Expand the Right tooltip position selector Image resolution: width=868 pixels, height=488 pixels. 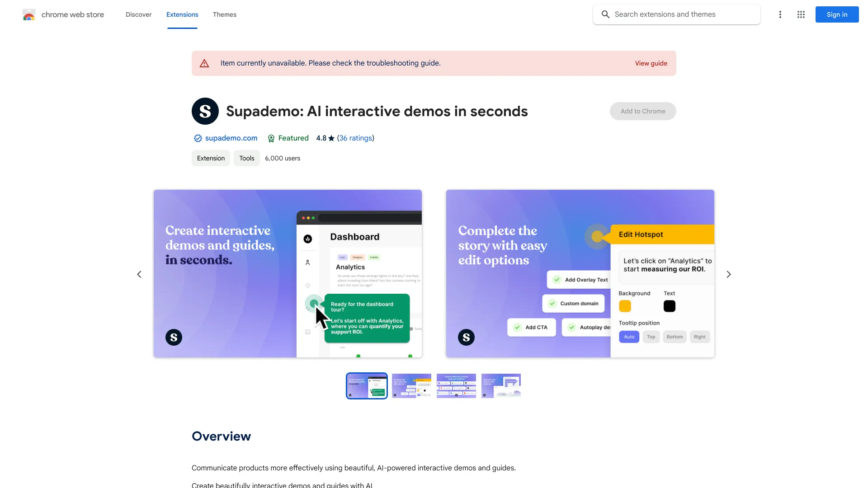pyautogui.click(x=699, y=337)
